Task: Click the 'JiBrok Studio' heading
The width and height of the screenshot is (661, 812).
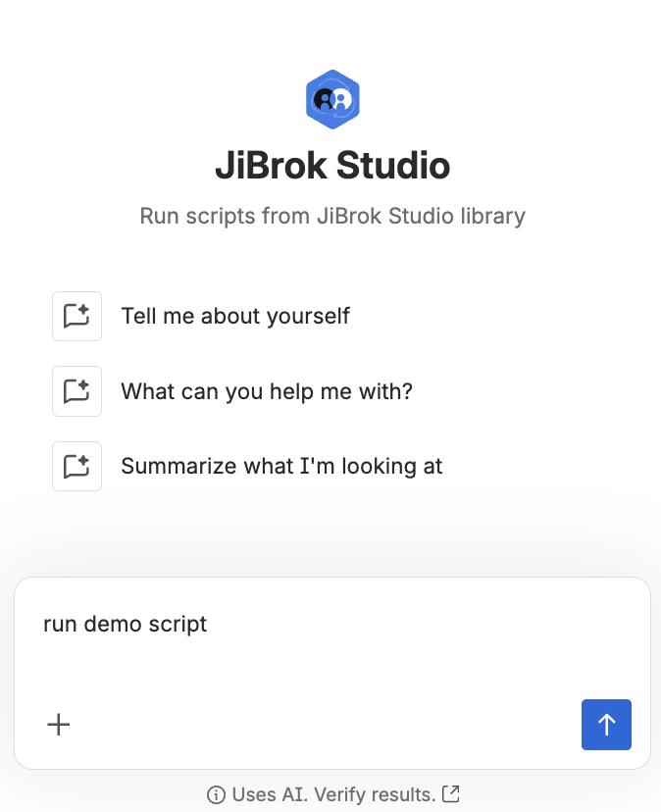Action: (x=332, y=166)
